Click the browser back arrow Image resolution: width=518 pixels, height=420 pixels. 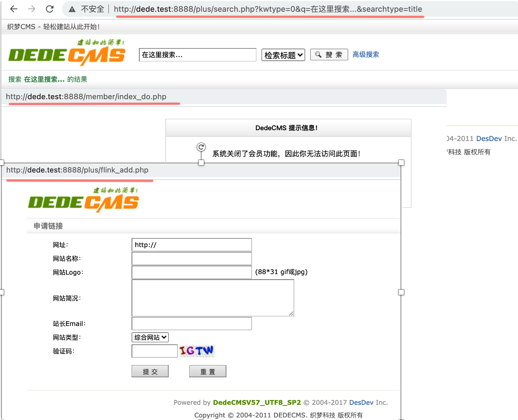[x=14, y=9]
